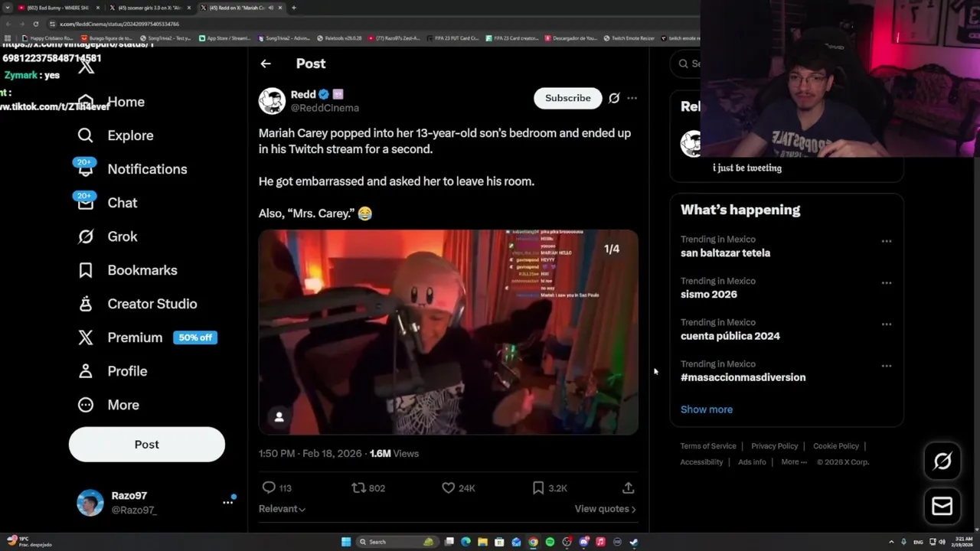Image resolution: width=980 pixels, height=551 pixels.
Task: Open a new browser tab
Action: click(294, 8)
